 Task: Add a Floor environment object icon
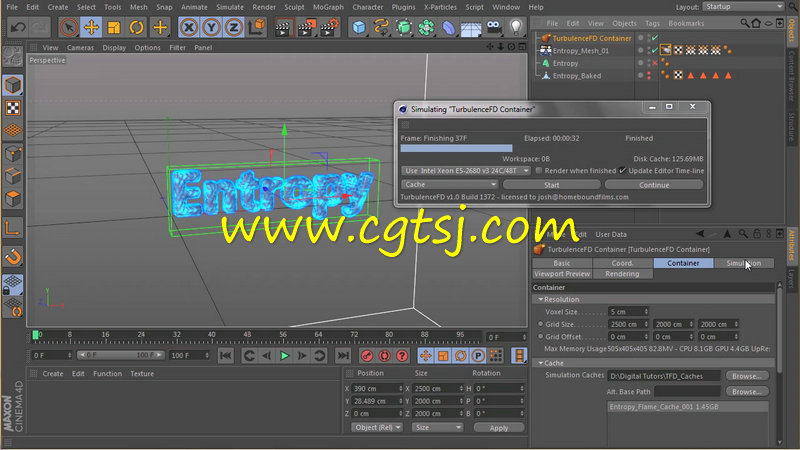tap(471, 28)
